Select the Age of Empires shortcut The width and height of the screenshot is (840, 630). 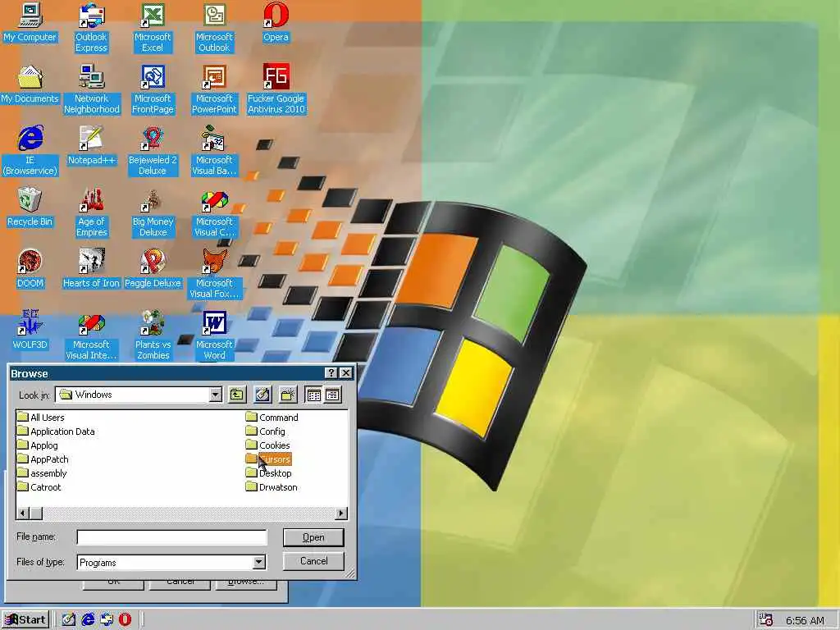point(91,212)
